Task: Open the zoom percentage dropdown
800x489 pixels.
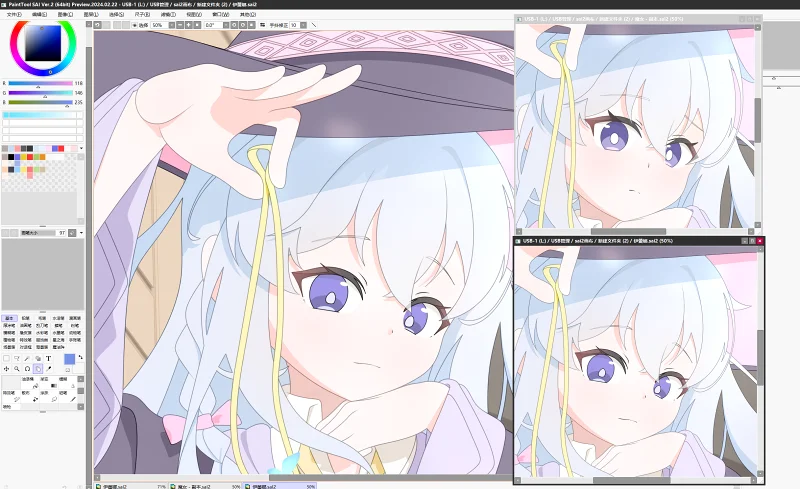Action: click(172, 25)
